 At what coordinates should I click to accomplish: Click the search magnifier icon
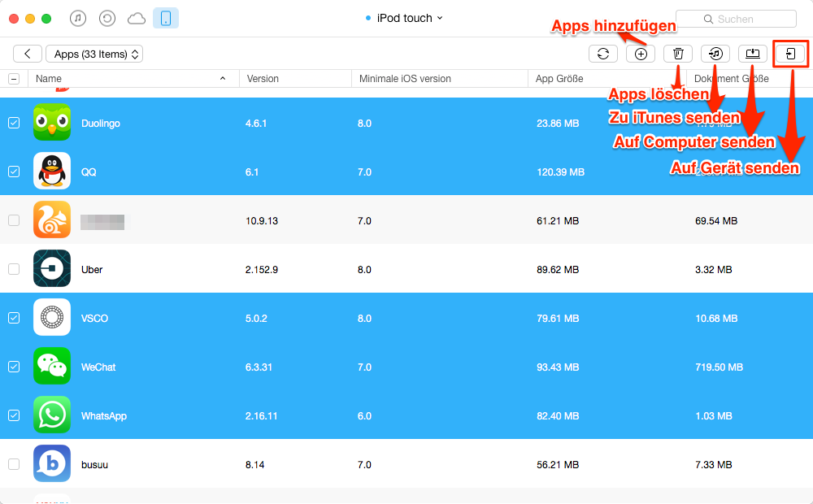point(708,20)
